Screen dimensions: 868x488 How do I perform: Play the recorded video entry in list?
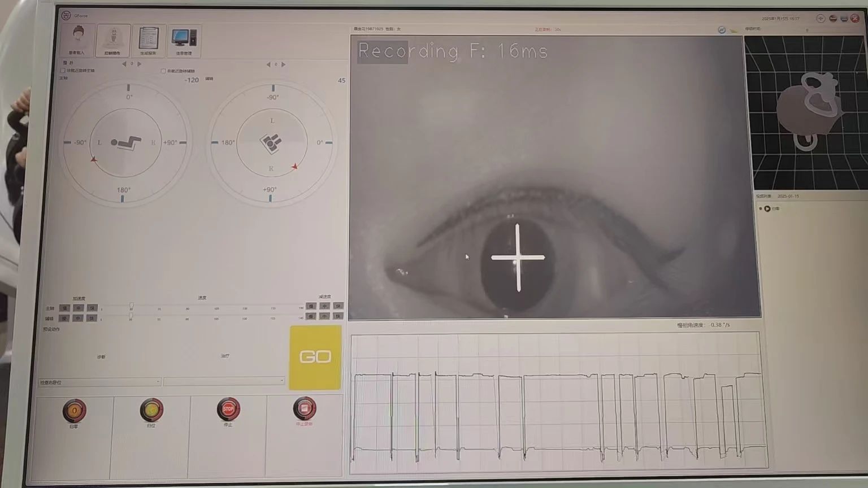click(x=767, y=208)
